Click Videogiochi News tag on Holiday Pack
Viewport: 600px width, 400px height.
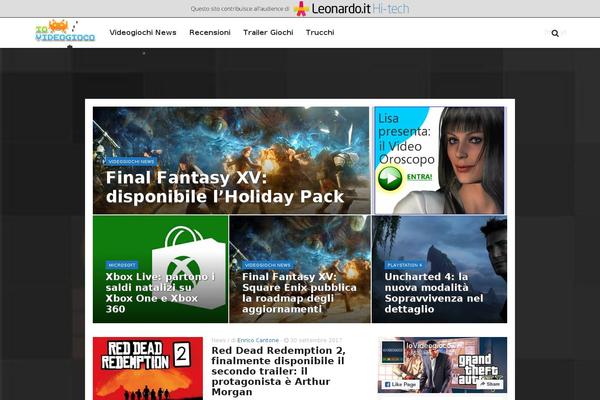click(x=131, y=162)
